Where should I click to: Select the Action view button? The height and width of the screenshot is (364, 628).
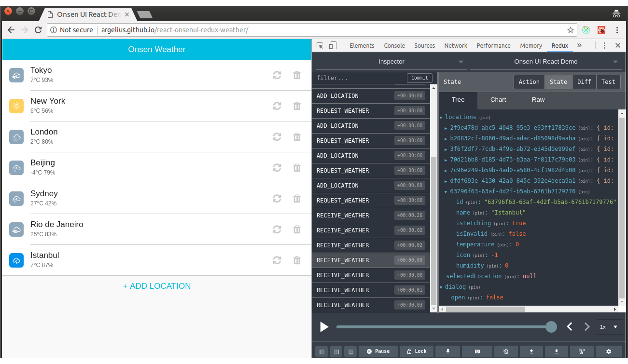529,82
